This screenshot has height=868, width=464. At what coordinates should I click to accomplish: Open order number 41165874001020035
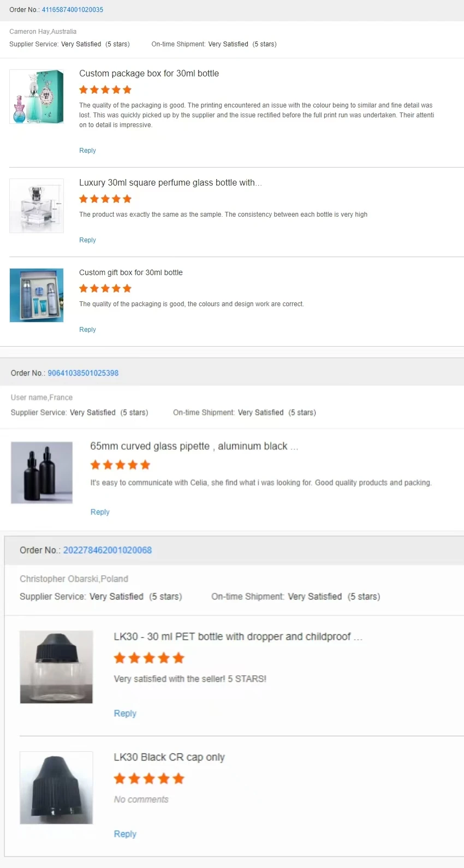click(x=73, y=10)
